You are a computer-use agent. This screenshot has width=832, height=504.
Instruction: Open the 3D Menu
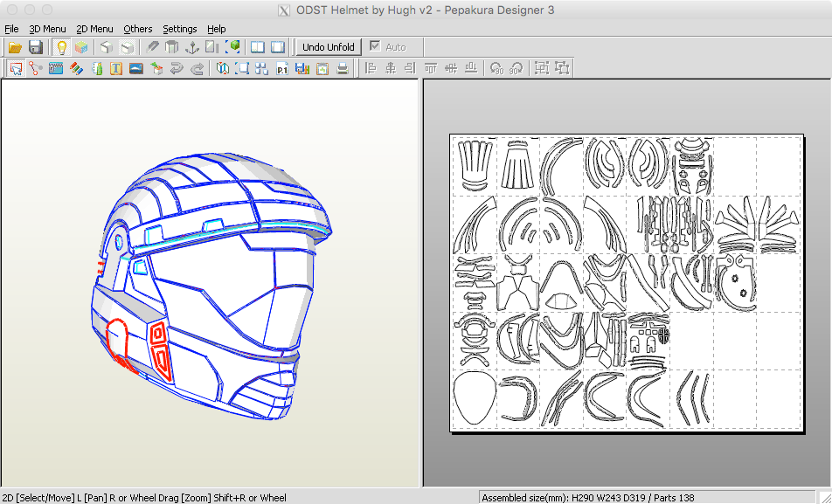(47, 29)
